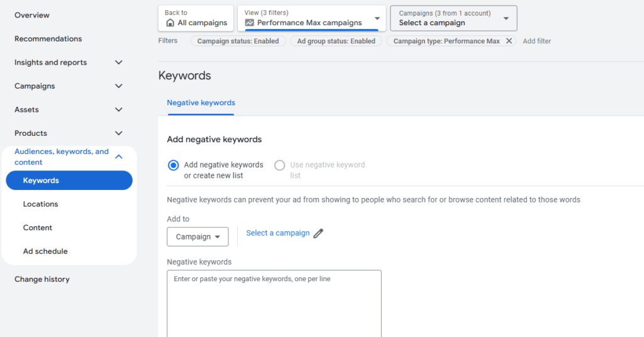Click the Add negative keywords heading
Screen dimensions: 644x337
pos(214,140)
